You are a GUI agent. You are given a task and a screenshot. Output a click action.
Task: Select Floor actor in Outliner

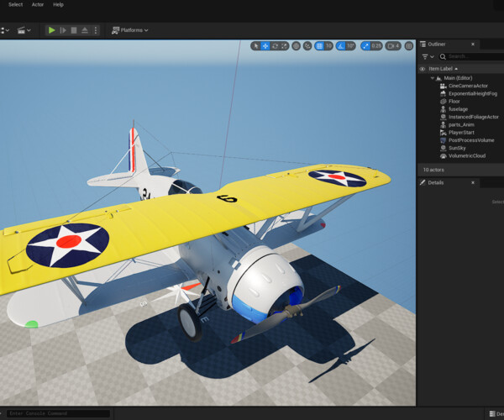pos(454,102)
